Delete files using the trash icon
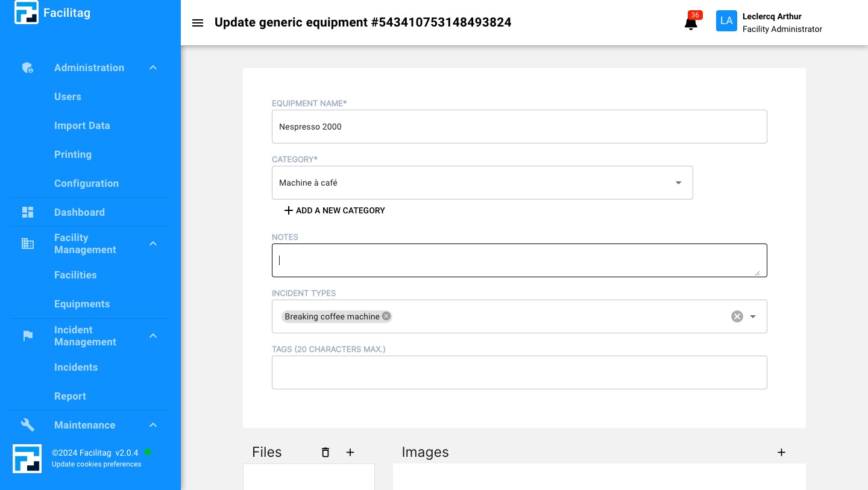868x490 pixels. click(x=325, y=452)
